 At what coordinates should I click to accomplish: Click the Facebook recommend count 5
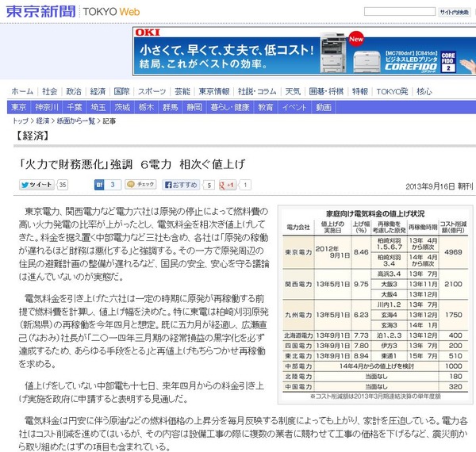tap(209, 185)
